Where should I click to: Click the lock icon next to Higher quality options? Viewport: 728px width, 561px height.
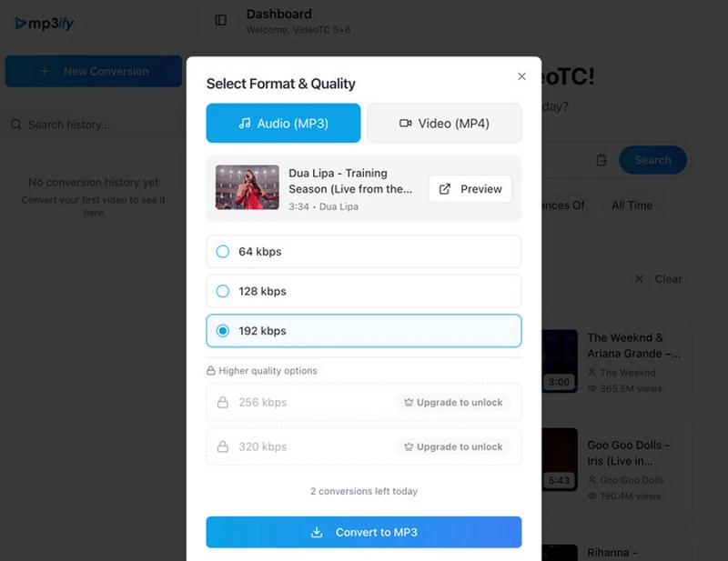(211, 371)
